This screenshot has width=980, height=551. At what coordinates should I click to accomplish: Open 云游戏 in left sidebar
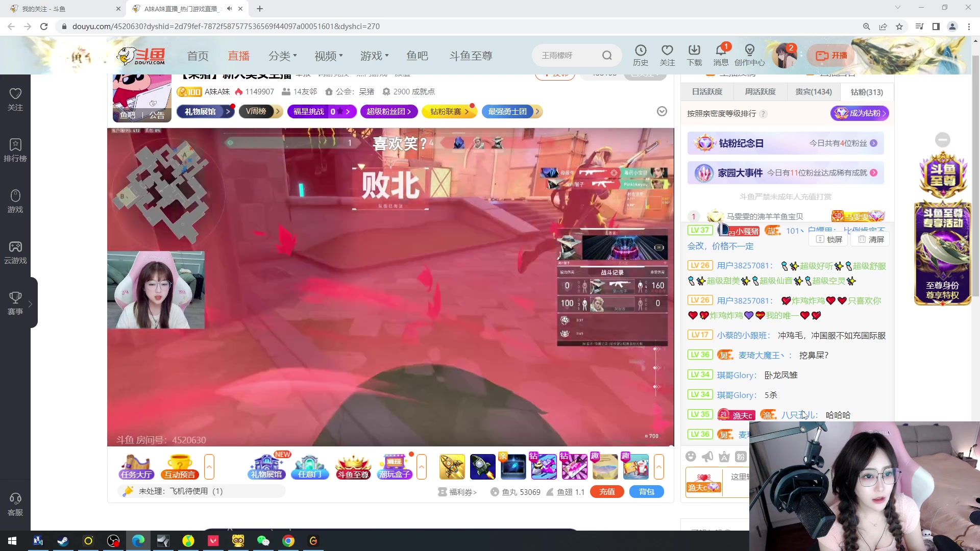pos(15,253)
